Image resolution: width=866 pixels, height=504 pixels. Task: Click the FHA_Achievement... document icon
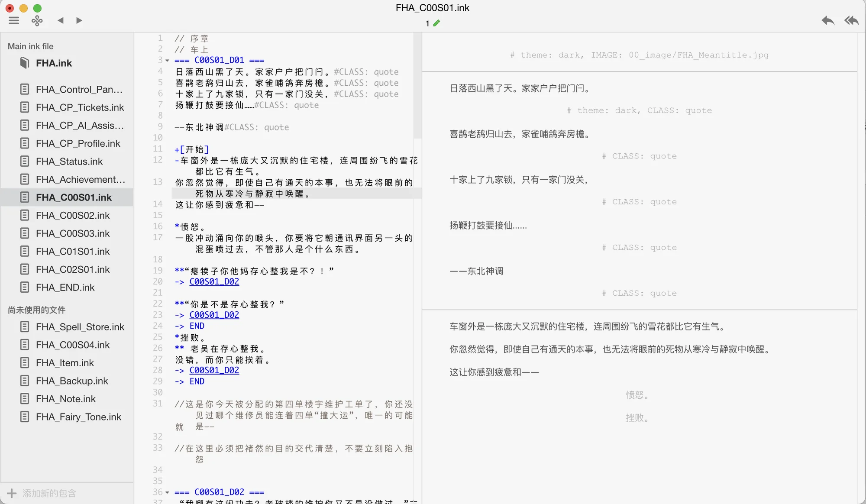pos(25,179)
